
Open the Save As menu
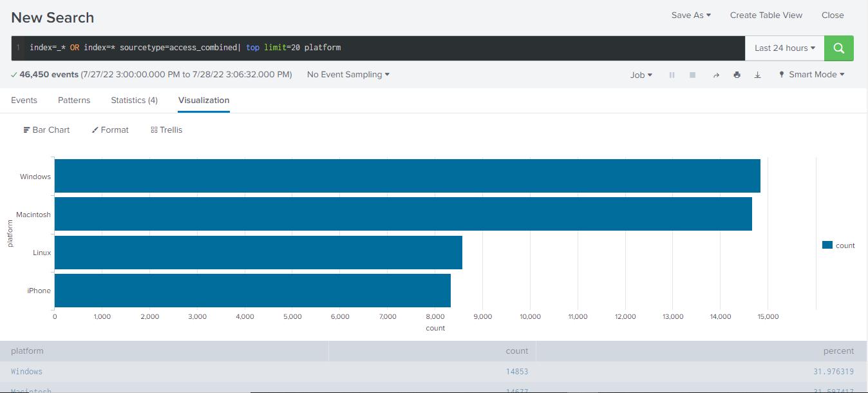pos(690,15)
